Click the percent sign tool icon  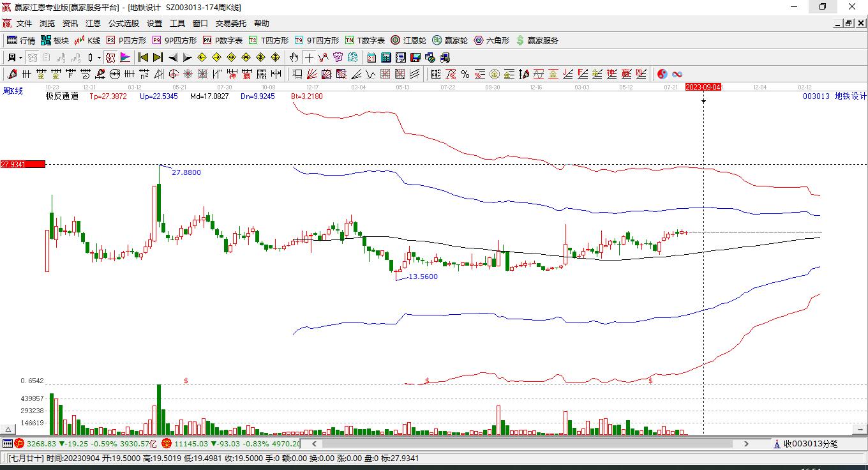[x=465, y=74]
